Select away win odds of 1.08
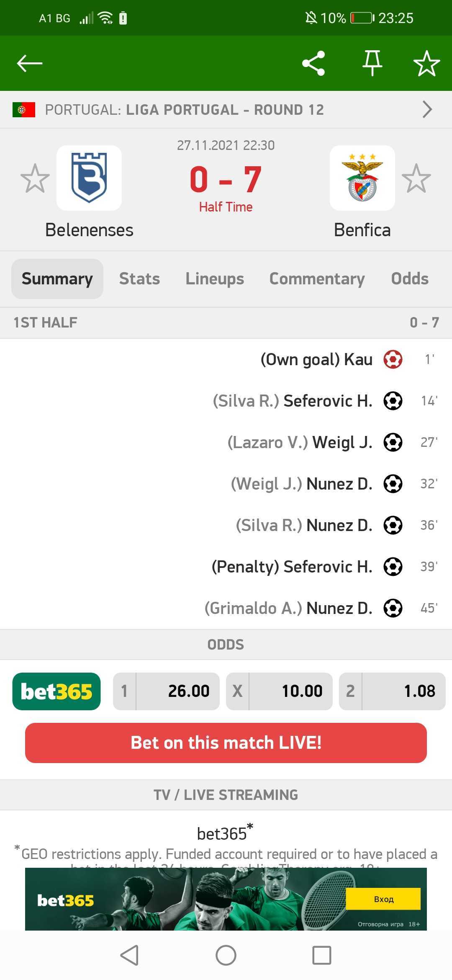 pyautogui.click(x=392, y=691)
